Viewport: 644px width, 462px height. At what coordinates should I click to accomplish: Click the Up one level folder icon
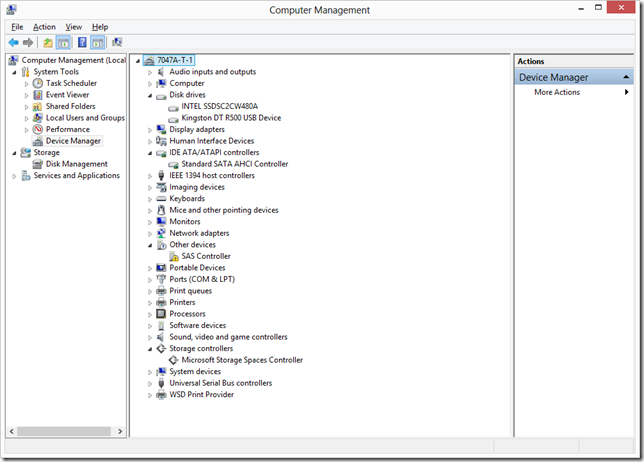(x=48, y=42)
